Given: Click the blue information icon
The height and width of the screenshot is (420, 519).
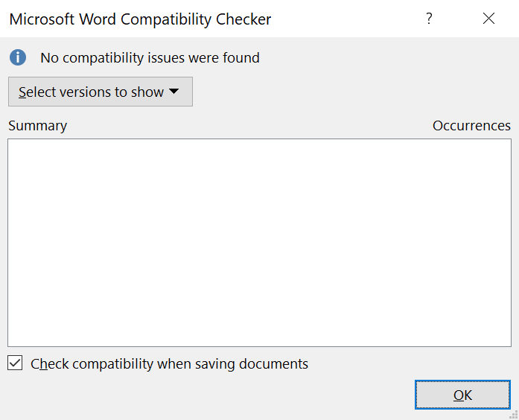Looking at the screenshot, I should pyautogui.click(x=18, y=57).
